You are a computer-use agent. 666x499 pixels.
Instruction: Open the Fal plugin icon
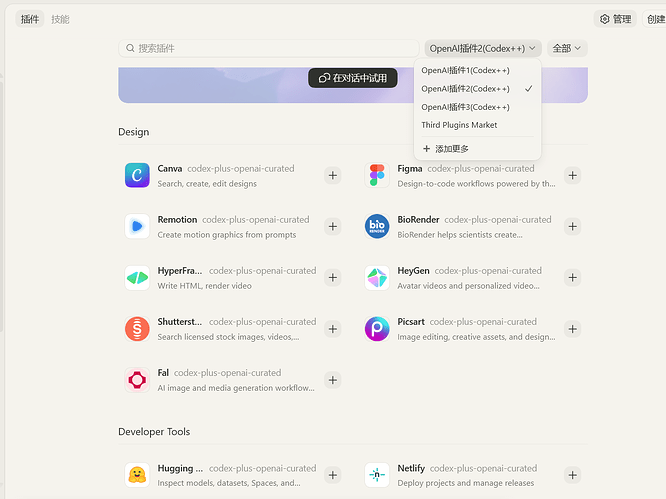(137, 380)
